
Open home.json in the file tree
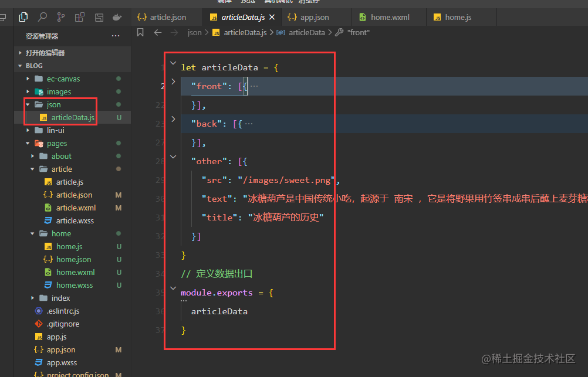click(72, 259)
